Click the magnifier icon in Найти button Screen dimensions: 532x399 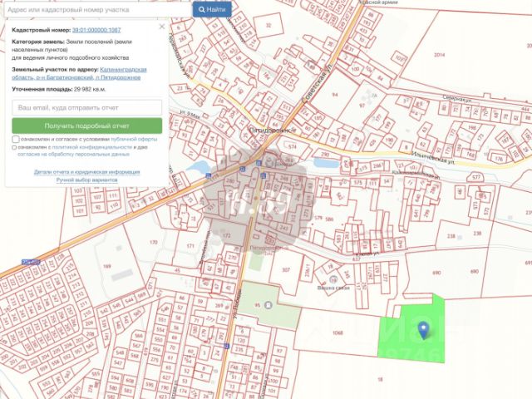201,9
